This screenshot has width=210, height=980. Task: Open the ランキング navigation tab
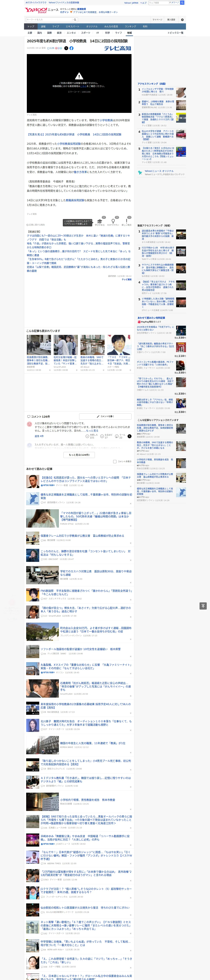point(130,27)
